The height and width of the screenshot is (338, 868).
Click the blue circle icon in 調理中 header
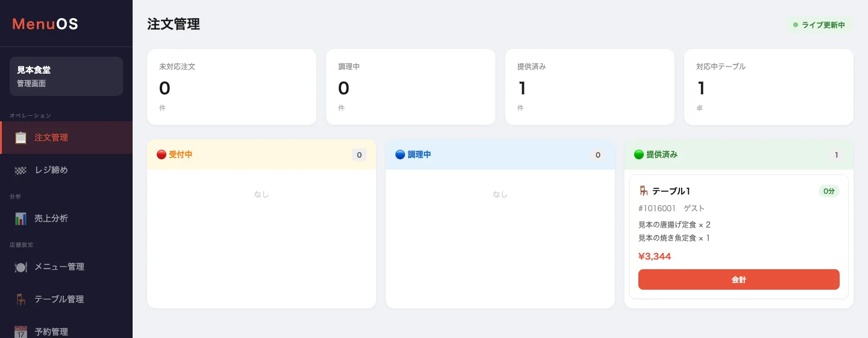coord(400,155)
